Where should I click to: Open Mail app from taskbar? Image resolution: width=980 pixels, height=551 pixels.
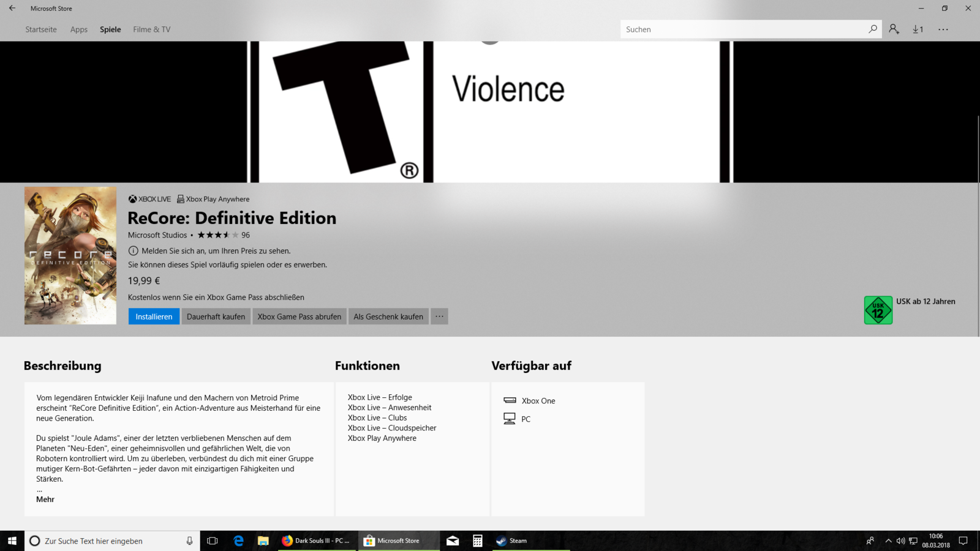453,541
